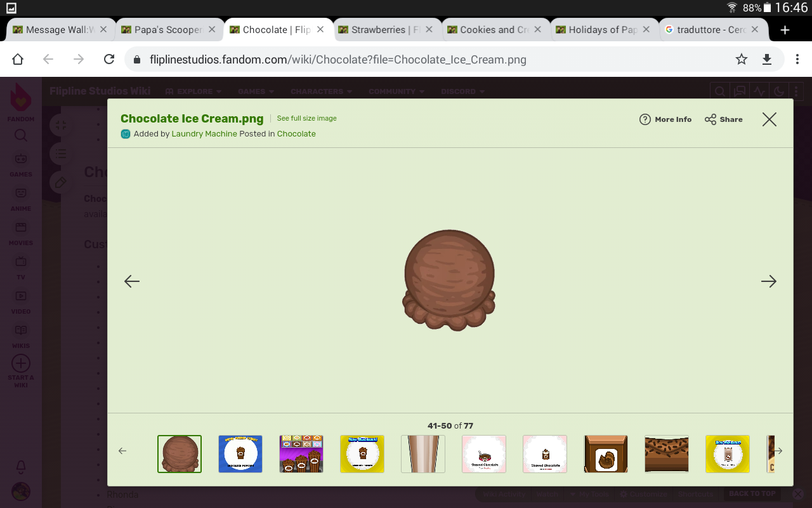The width and height of the screenshot is (812, 508).
Task: Click the browser home icon
Action: tap(18, 59)
